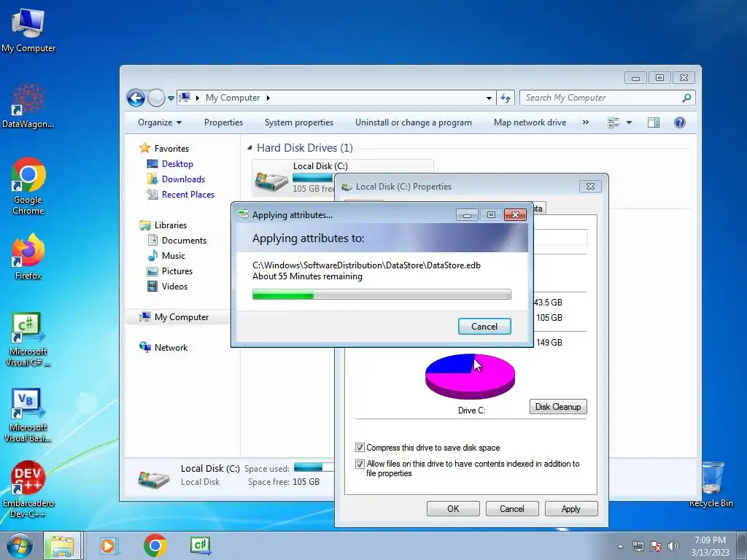Click the search magnifier icon

(686, 98)
